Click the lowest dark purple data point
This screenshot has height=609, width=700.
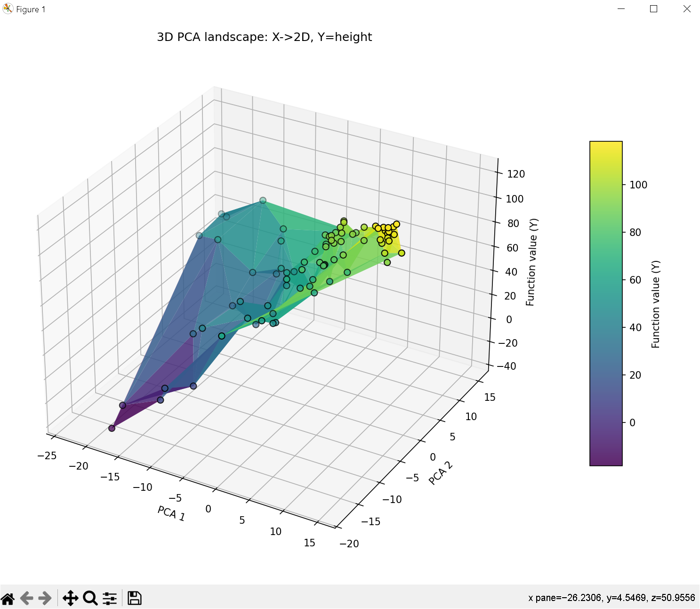(x=112, y=428)
